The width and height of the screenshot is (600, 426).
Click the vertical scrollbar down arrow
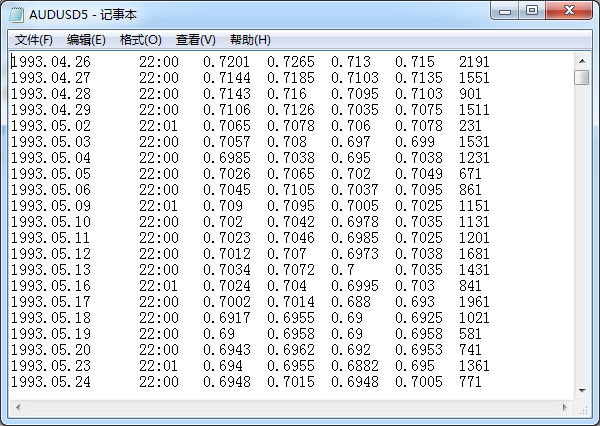click(x=582, y=391)
